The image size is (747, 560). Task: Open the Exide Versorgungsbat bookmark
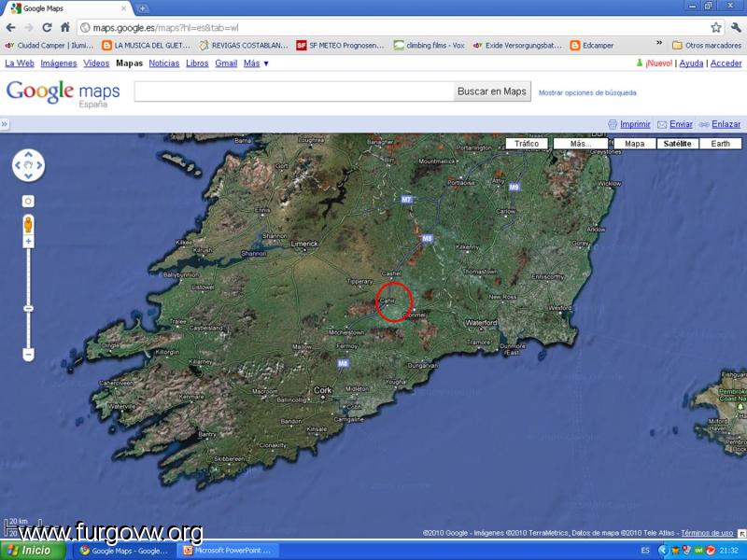[517, 45]
